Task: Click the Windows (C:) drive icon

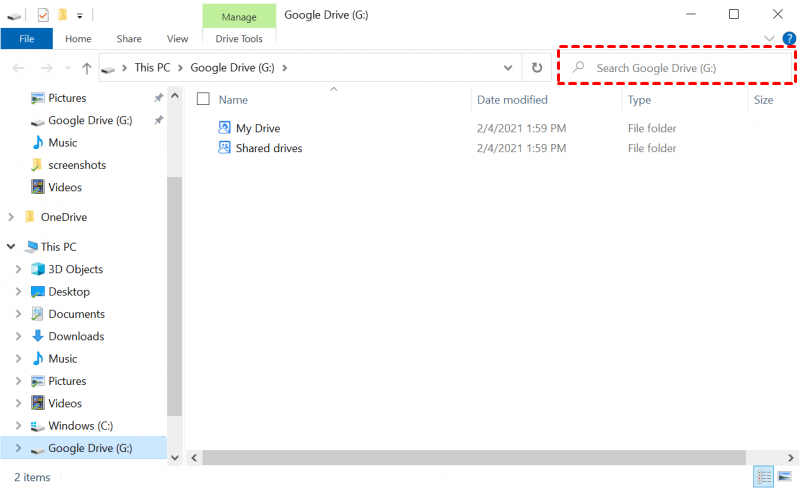Action: [37, 426]
